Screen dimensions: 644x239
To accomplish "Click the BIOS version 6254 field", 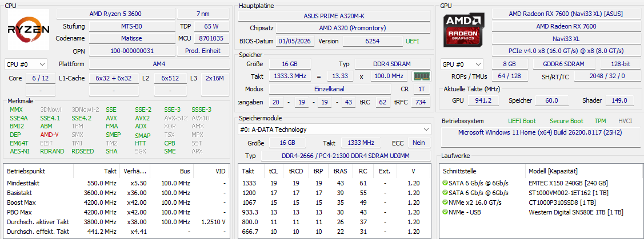I will pos(373,41).
